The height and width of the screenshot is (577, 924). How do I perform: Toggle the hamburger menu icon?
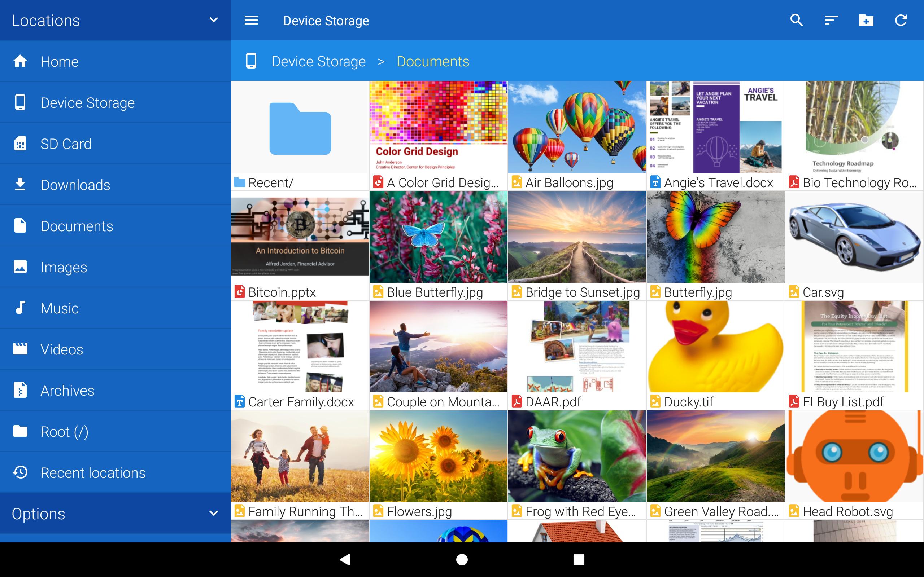(x=251, y=20)
